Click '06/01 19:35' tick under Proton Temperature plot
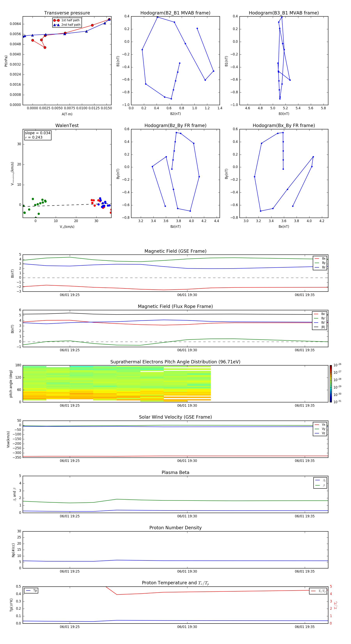Screen dimensions: 351x644 point(305,627)
